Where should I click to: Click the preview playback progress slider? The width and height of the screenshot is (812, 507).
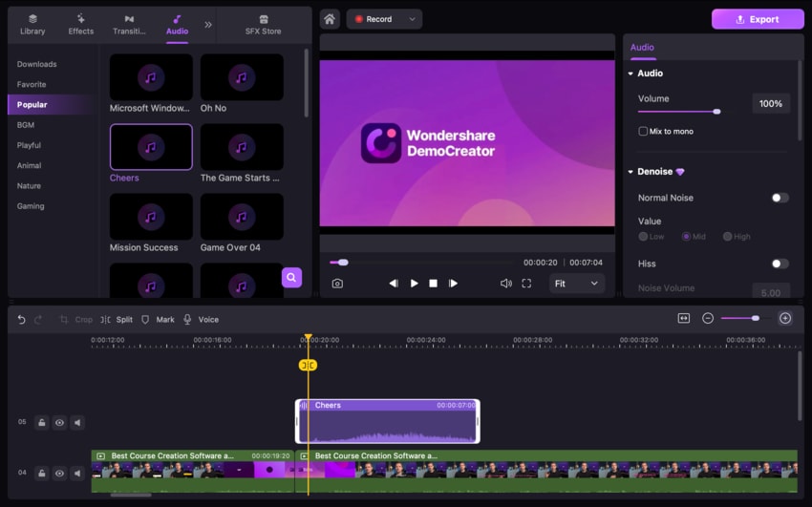(420, 263)
